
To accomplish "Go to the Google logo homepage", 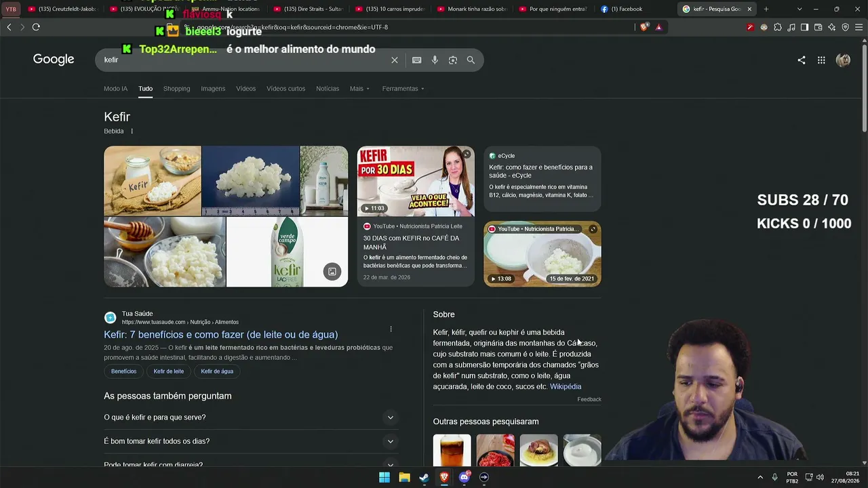I will point(54,60).
